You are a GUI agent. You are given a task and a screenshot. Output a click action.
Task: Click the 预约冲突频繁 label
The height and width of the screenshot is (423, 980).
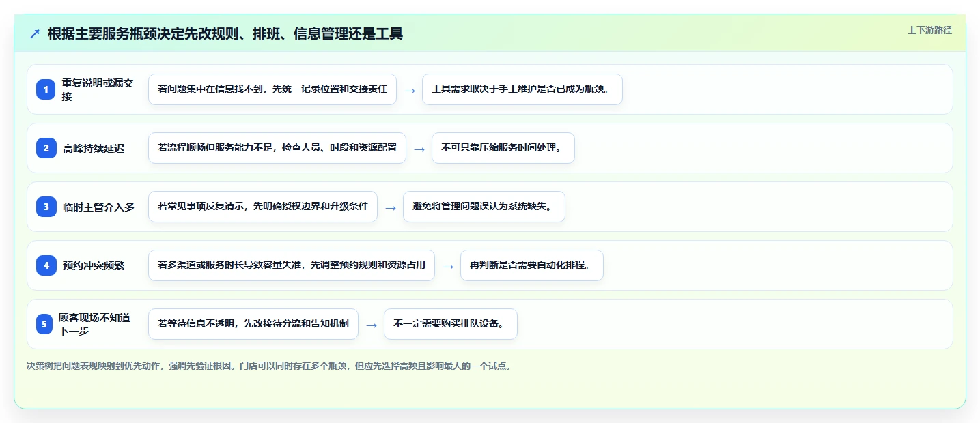pos(94,265)
